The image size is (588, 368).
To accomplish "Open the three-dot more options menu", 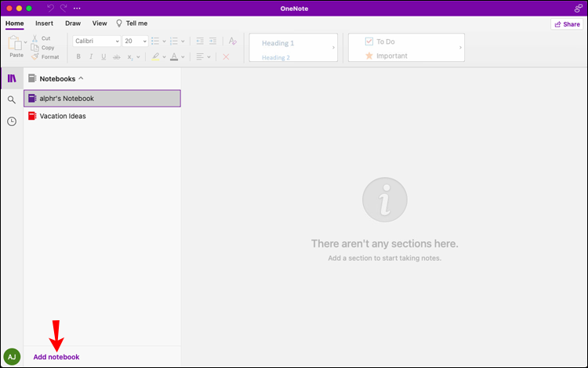I will coord(77,9).
